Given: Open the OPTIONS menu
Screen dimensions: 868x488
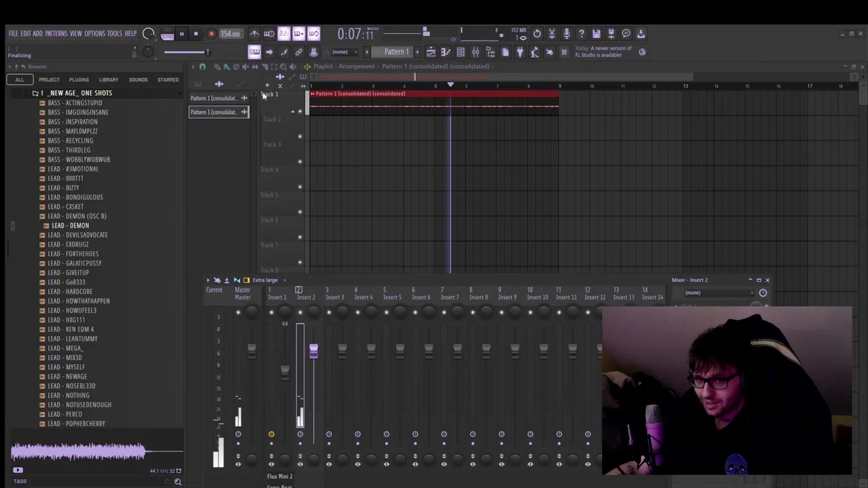Looking at the screenshot, I should point(95,33).
